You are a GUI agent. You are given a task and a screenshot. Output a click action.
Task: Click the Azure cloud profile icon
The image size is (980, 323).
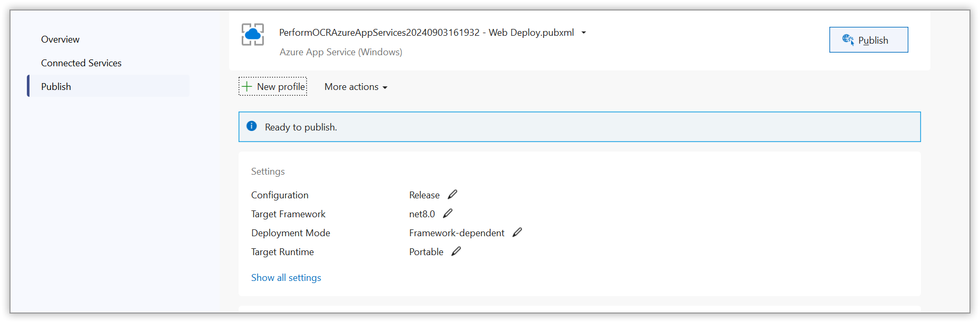coord(253,35)
